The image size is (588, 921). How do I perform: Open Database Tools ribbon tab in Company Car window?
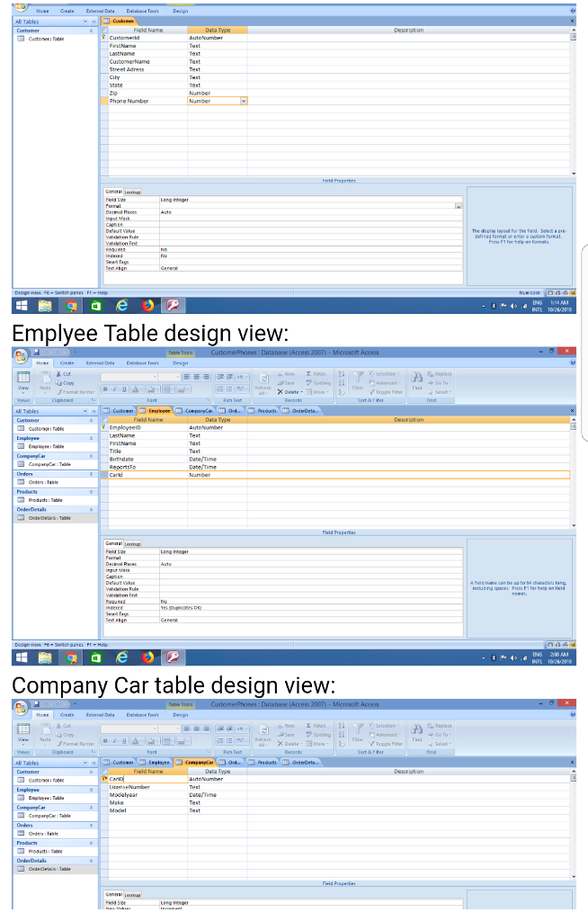(x=143, y=715)
